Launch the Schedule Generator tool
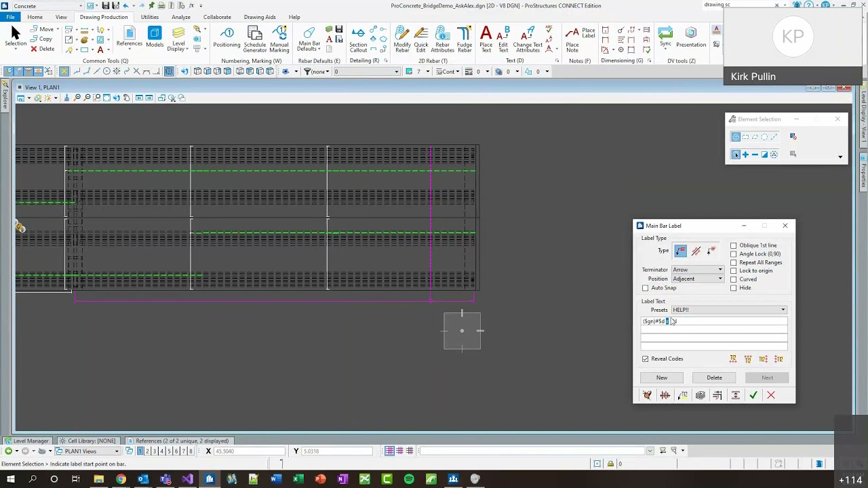The width and height of the screenshot is (868, 488). coord(255,39)
